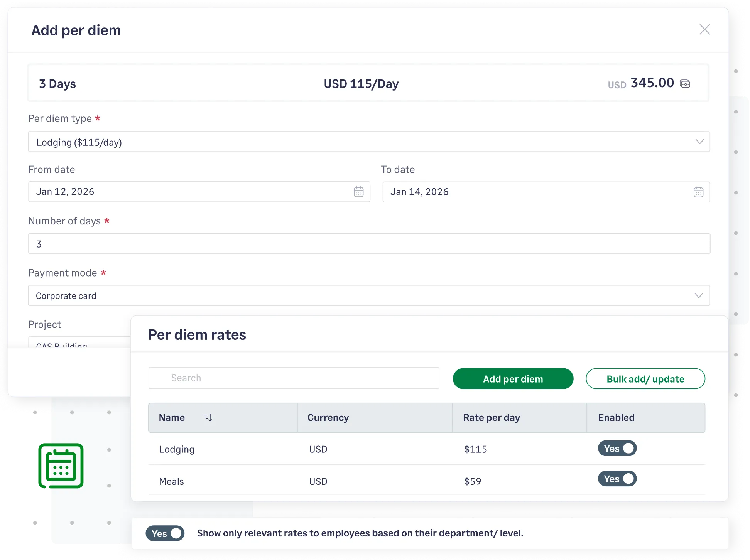Toggle showing only relevant rates to employees
The width and height of the screenshot is (750, 560).
[x=164, y=533]
